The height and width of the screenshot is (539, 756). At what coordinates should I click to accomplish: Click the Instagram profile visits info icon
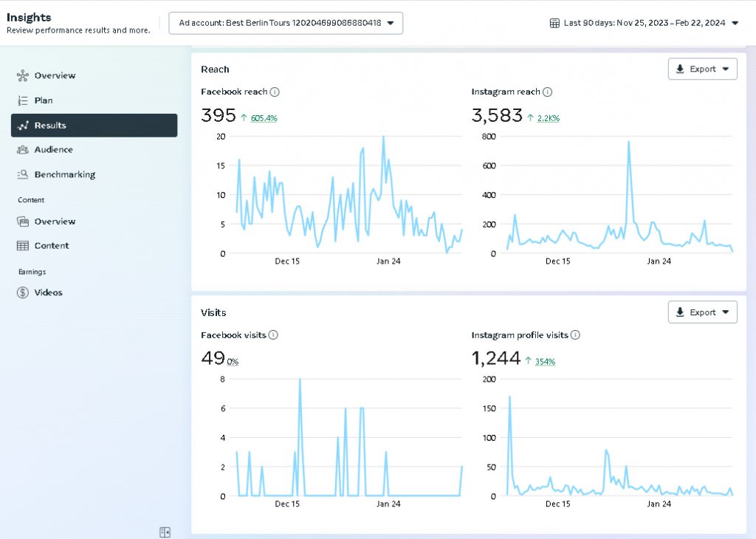pos(575,335)
